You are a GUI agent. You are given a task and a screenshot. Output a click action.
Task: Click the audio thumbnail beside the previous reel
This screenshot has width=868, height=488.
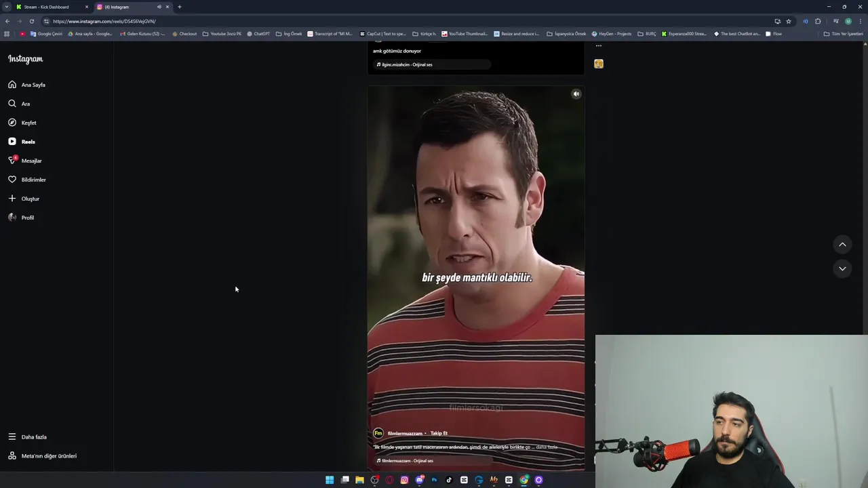[x=598, y=64]
